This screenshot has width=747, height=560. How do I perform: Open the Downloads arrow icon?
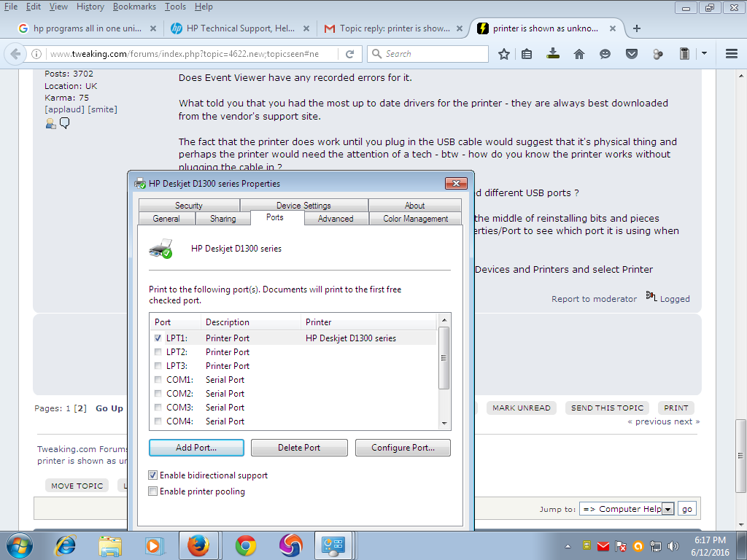pyautogui.click(x=553, y=53)
